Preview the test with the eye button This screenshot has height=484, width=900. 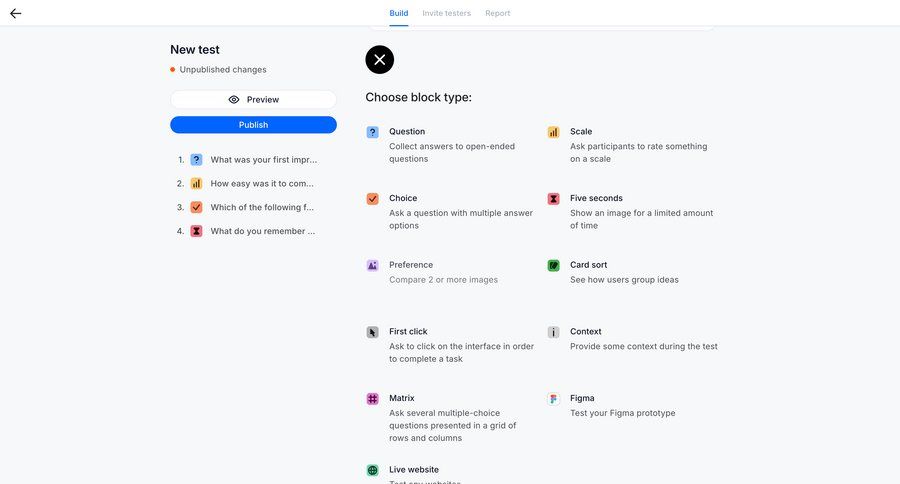[253, 100]
